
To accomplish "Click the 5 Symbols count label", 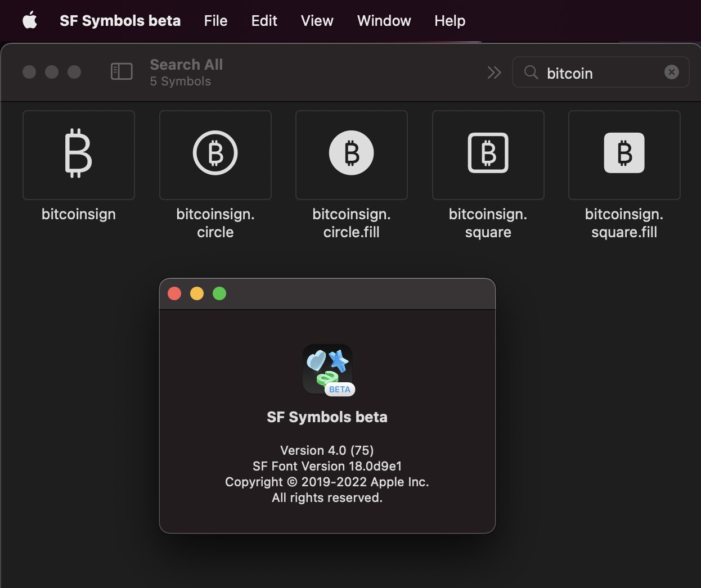I will pyautogui.click(x=181, y=82).
